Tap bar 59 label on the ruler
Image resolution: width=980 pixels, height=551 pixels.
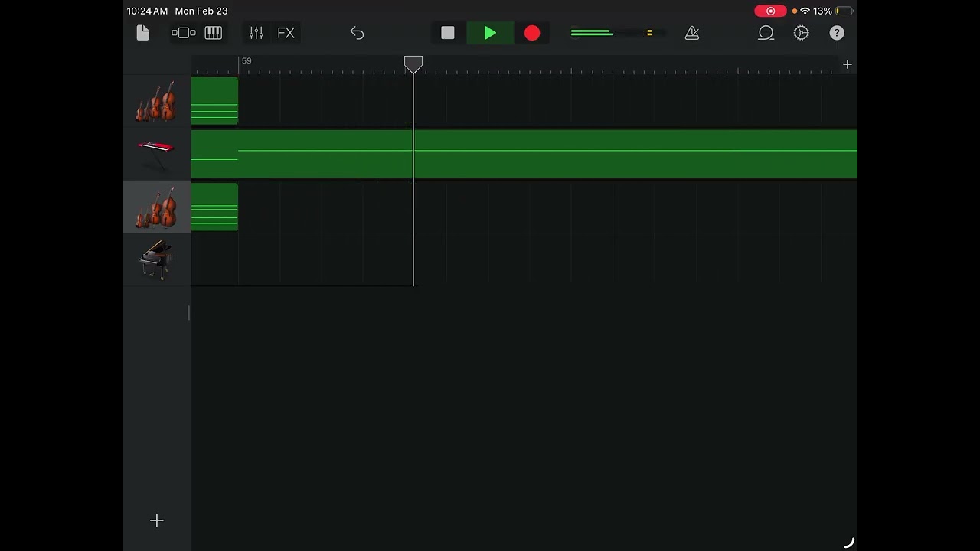click(247, 60)
